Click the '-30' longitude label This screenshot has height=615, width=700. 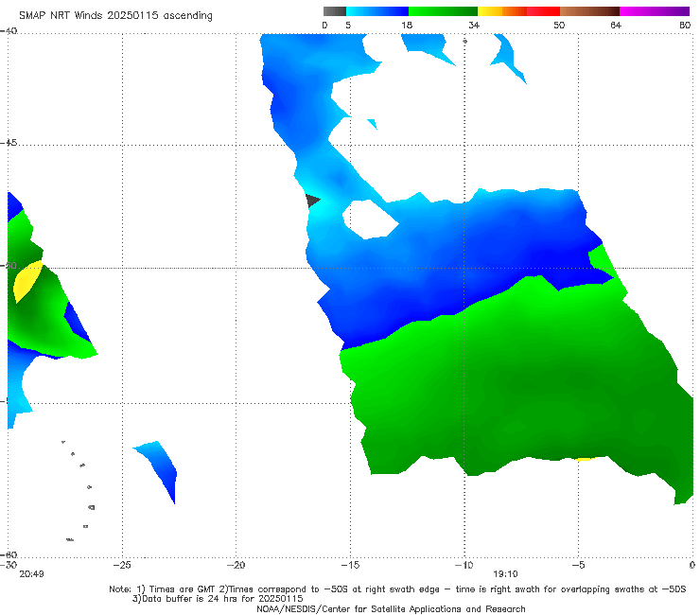point(9,565)
